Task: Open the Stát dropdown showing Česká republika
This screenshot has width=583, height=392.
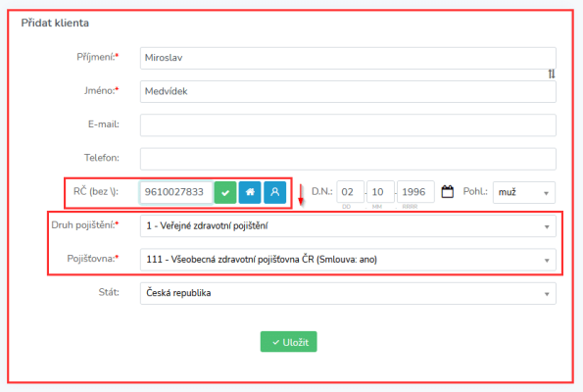Action: tap(348, 293)
